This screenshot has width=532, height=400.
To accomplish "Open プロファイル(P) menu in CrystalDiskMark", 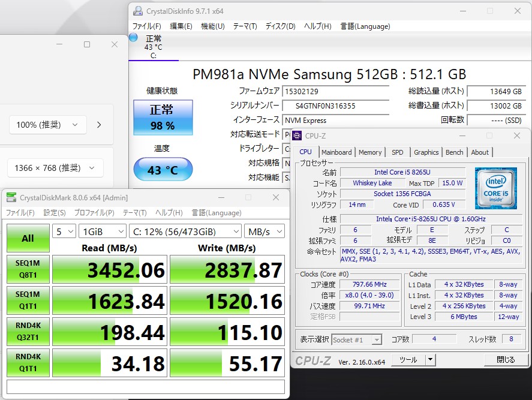I will tap(94, 213).
